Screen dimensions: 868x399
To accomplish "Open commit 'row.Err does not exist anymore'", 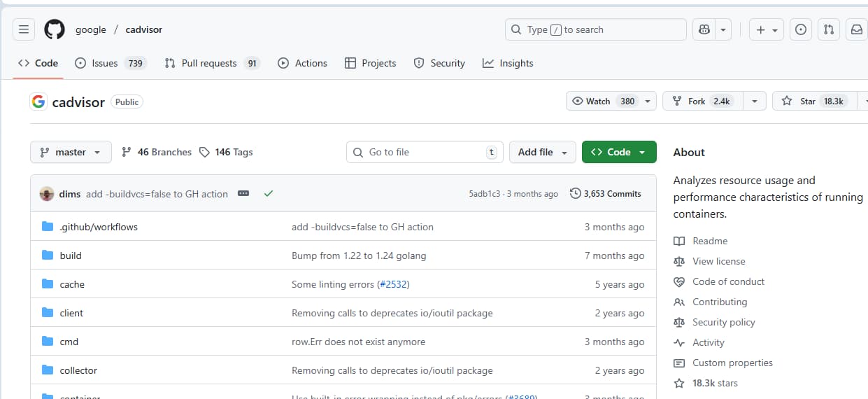I will 358,342.
